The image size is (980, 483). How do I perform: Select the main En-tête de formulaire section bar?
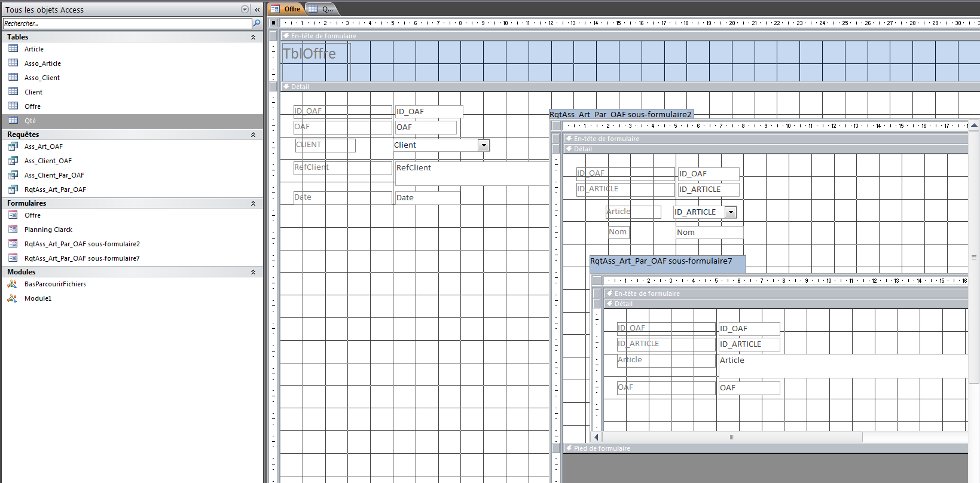(x=629, y=36)
